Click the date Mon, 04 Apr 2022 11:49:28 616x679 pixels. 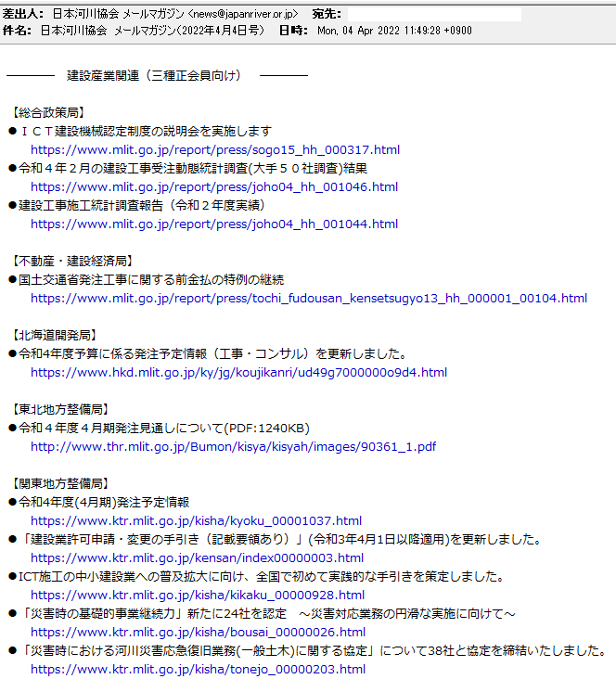tap(394, 31)
